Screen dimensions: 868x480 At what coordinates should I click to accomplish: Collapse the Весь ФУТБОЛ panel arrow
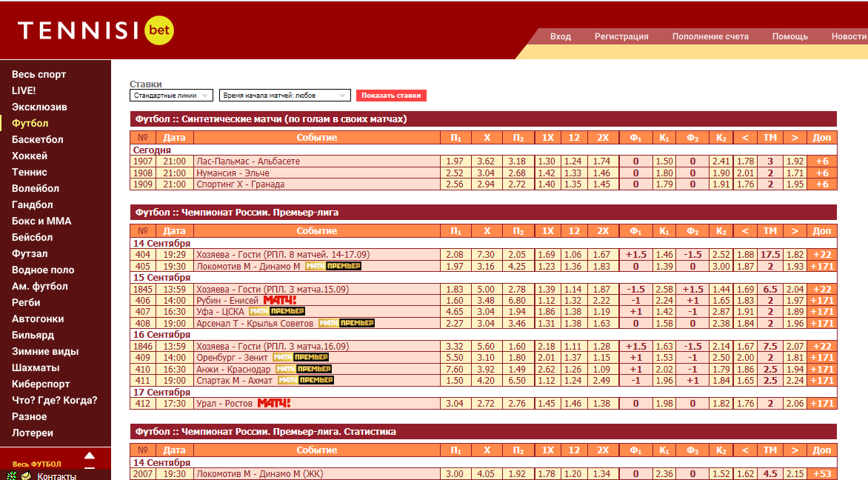tap(89, 457)
